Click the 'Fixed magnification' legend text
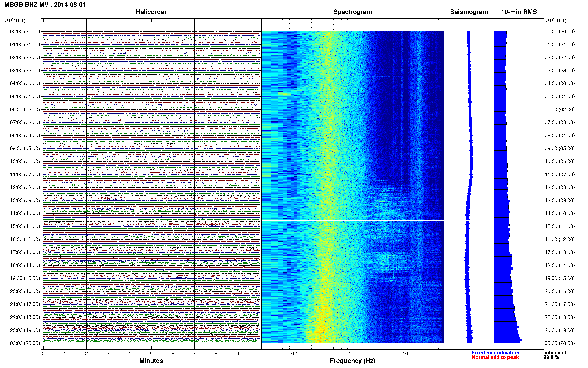Screen dimensions: 588x368 pos(495,353)
